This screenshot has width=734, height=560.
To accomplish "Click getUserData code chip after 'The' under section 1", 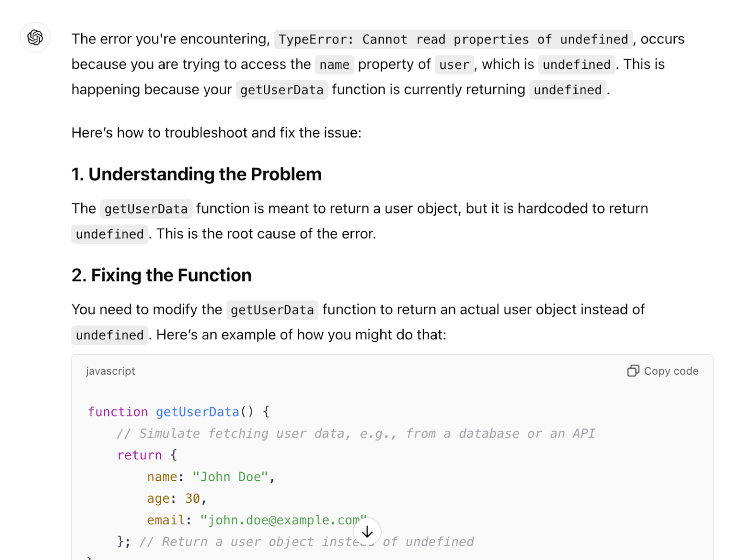I will click(146, 209).
